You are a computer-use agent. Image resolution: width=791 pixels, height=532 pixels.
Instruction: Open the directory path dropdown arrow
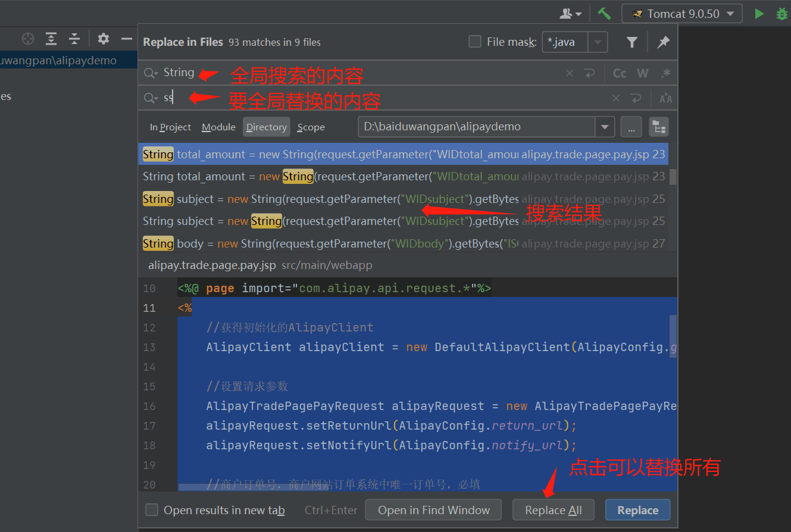point(605,127)
